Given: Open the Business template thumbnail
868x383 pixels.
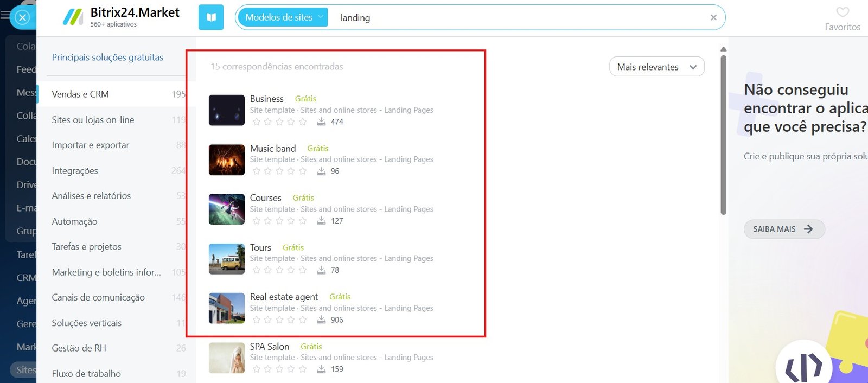Looking at the screenshot, I should [227, 110].
